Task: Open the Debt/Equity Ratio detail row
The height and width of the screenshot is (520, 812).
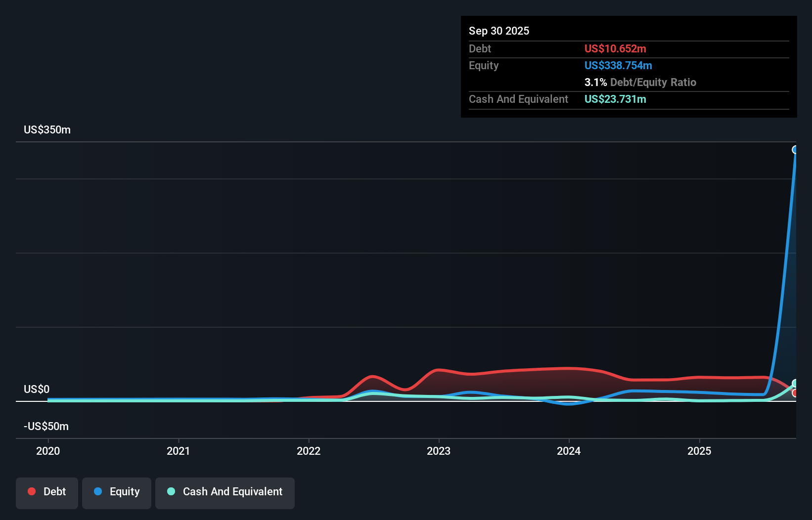Action: click(x=640, y=82)
